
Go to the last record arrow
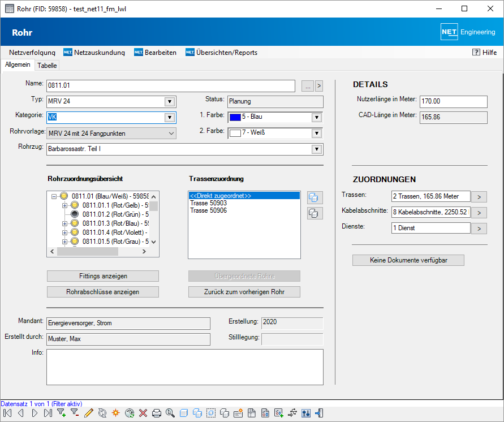[x=48, y=414]
